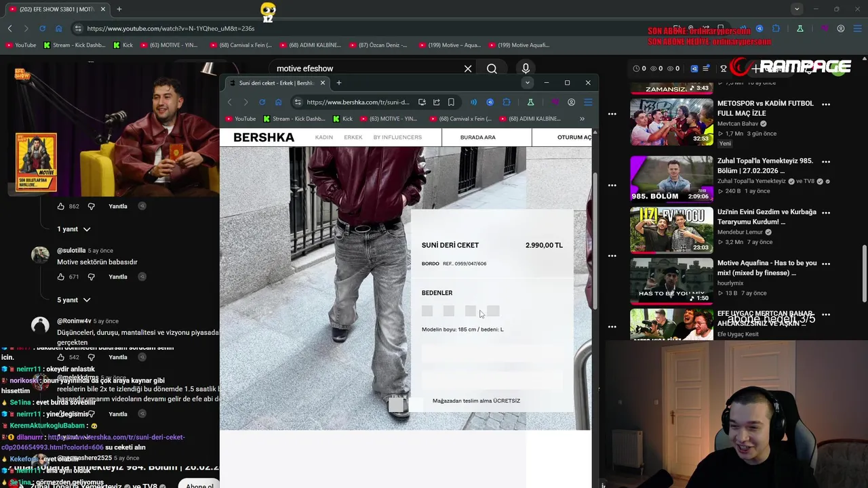Image resolution: width=868 pixels, height=488 pixels.
Task: Click the 2.990,00 TL price text
Action: (x=544, y=245)
